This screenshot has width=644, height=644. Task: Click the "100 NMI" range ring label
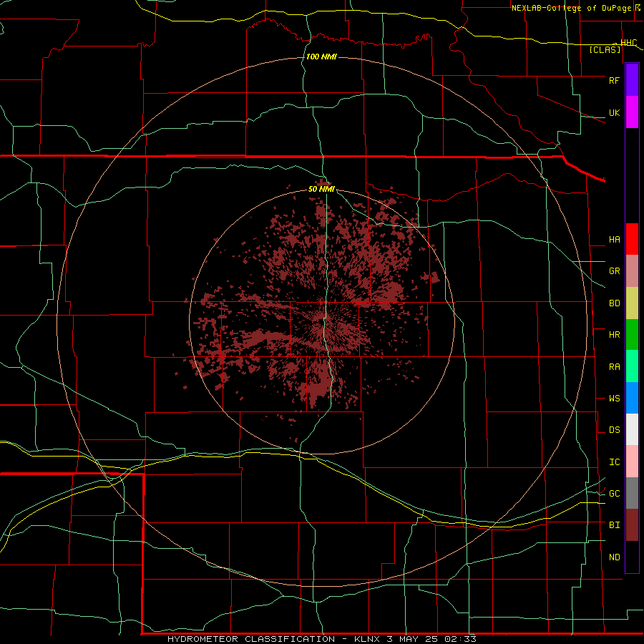point(321,57)
